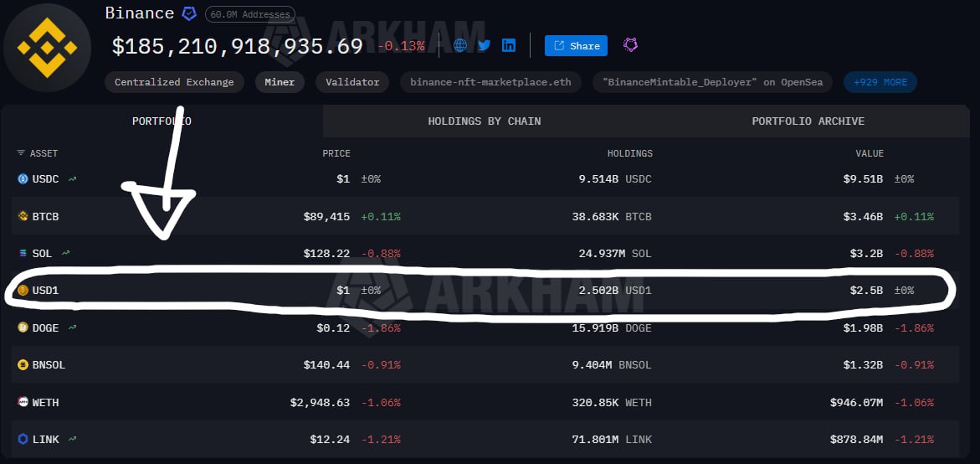
Task: Click the total value $185,210,918,935.69
Action: [238, 46]
